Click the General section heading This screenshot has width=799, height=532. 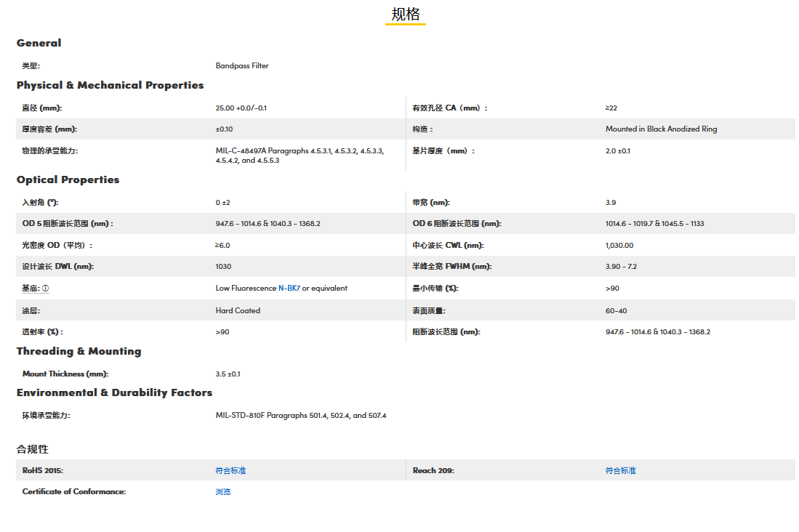coord(39,43)
